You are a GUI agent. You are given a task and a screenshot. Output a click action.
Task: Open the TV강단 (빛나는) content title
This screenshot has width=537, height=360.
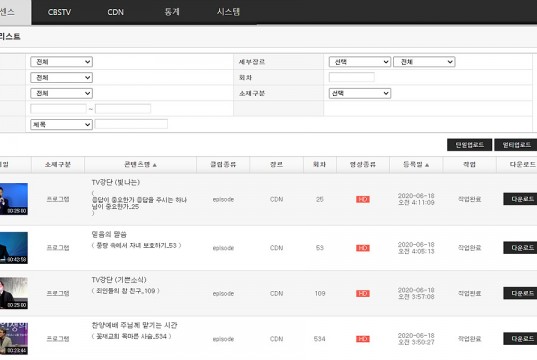[x=116, y=182]
